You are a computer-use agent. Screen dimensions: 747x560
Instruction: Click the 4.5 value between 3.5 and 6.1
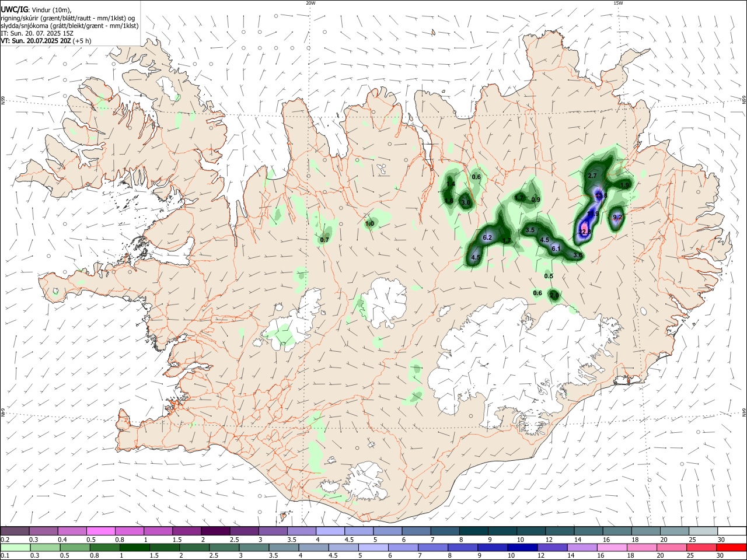click(544, 240)
